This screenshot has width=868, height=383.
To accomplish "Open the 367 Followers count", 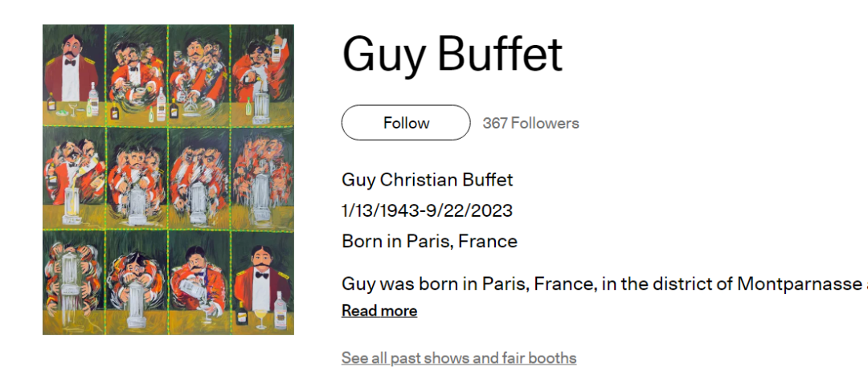I will coord(530,123).
